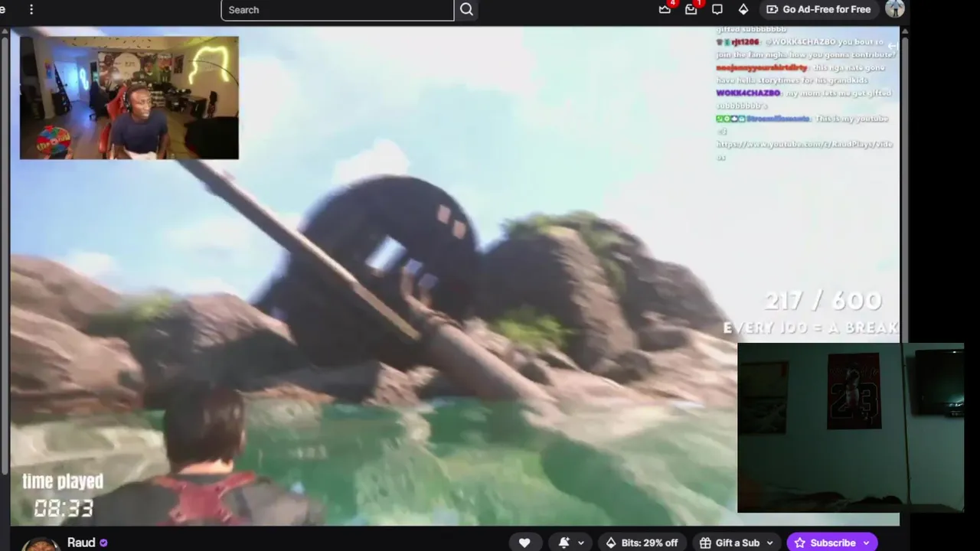Click the search magnifier button

point(467,10)
